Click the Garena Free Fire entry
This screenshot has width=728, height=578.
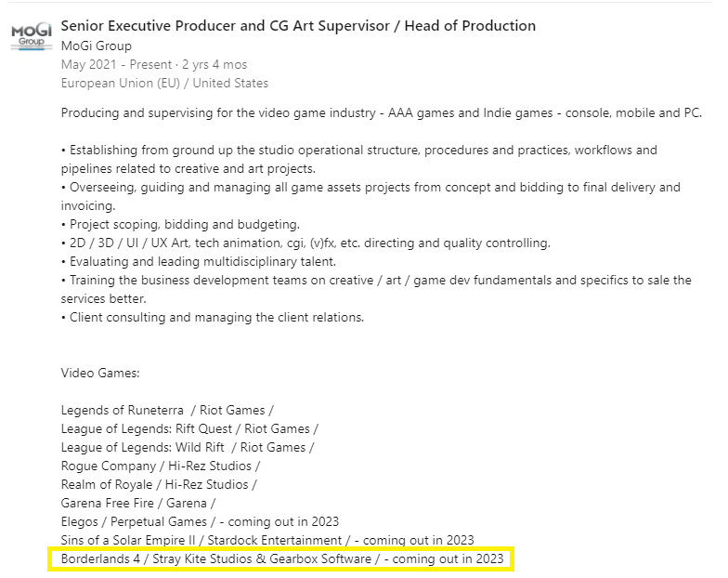point(136,503)
